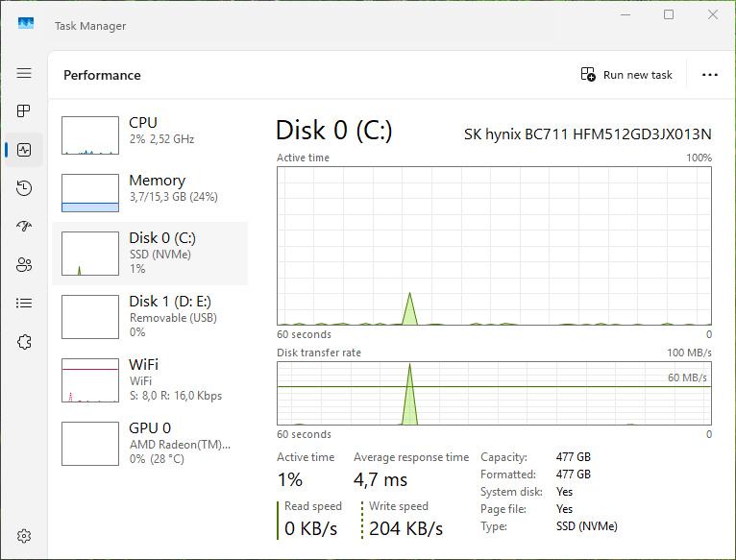Screen dimensions: 736x560
Task: Click the Task Manager title bar icon
Action: point(26,24)
